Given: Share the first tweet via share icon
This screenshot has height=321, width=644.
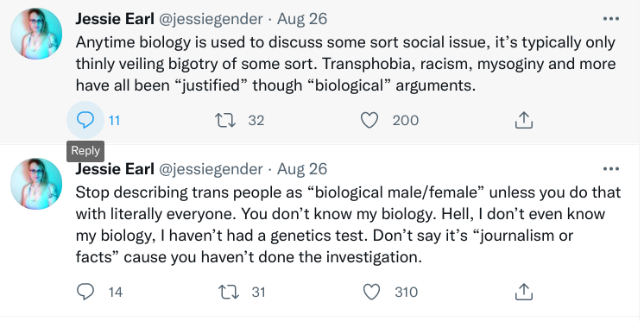Looking at the screenshot, I should (x=524, y=120).
